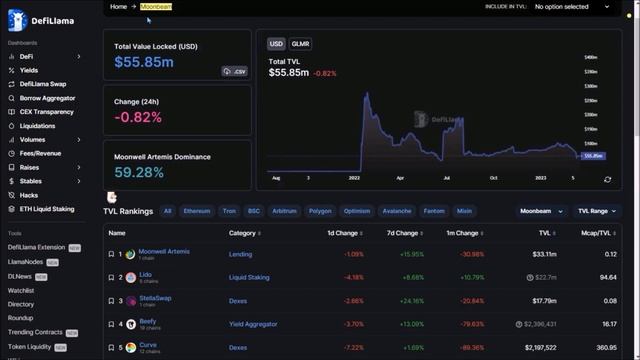Click the Volumes bar chart icon
Viewport: 640px width, 360px height.
click(x=11, y=140)
